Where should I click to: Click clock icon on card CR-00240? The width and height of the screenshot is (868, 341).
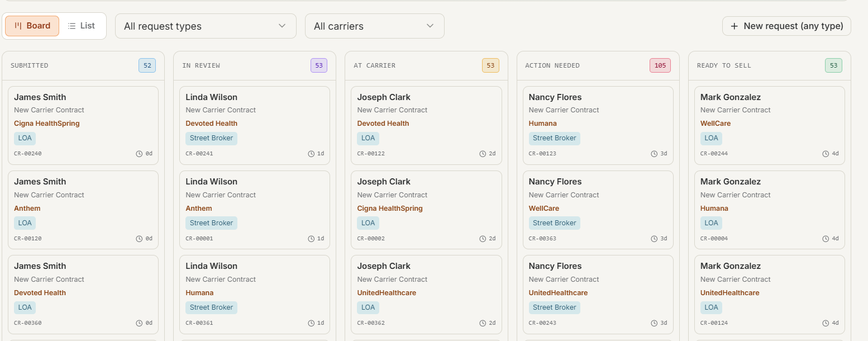[139, 154]
